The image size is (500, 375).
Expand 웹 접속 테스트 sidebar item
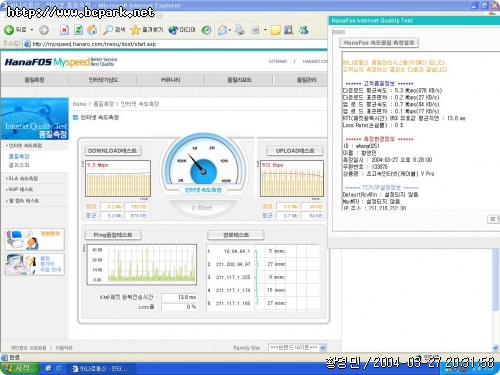[x=23, y=201]
